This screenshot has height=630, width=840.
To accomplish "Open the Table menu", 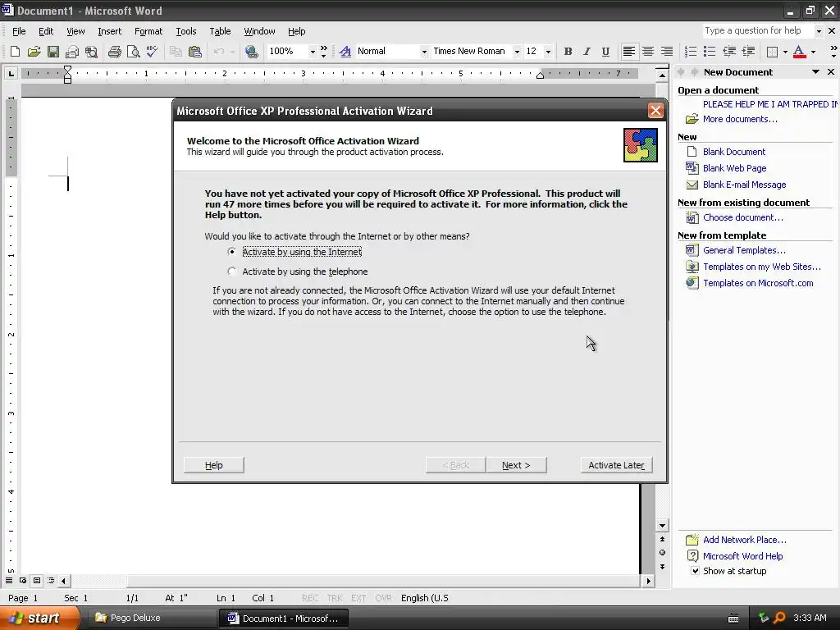I will point(220,32).
